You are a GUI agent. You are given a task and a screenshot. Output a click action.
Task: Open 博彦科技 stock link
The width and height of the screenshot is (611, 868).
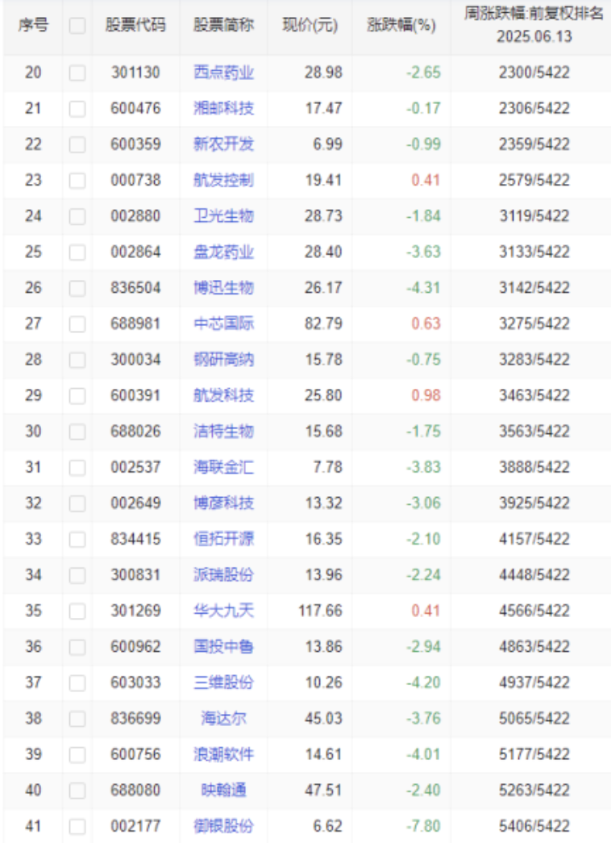click(x=223, y=503)
